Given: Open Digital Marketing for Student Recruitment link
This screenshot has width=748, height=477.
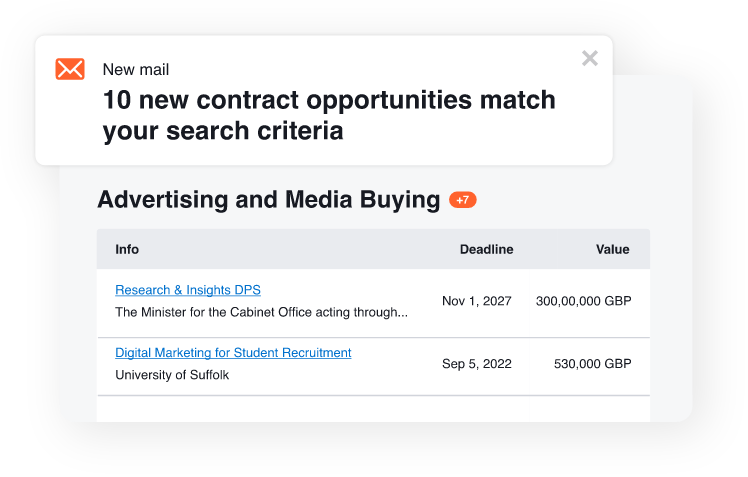Looking at the screenshot, I should [233, 353].
